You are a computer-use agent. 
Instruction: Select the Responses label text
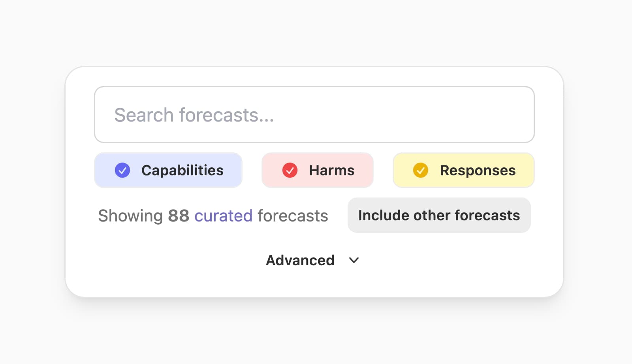(x=478, y=170)
